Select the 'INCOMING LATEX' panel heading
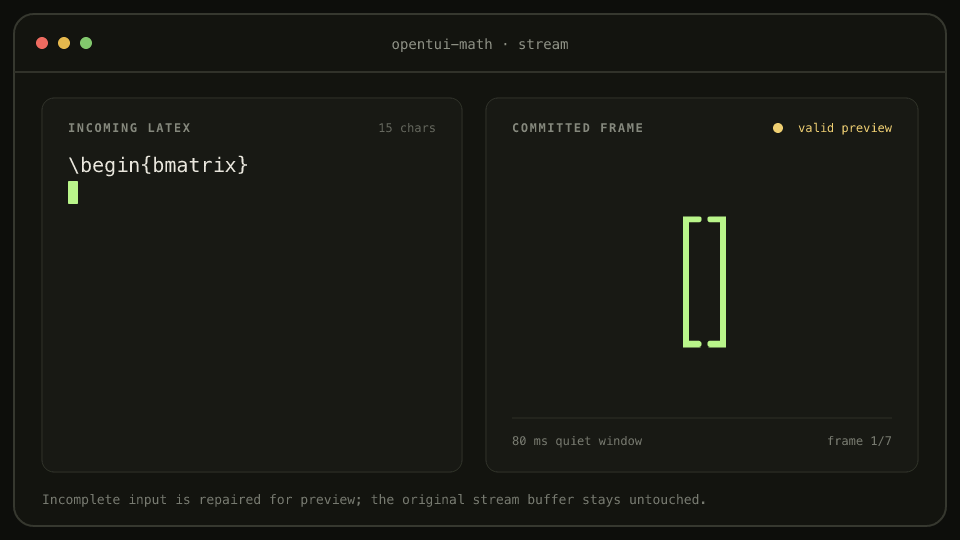The height and width of the screenshot is (540, 960). (129, 128)
